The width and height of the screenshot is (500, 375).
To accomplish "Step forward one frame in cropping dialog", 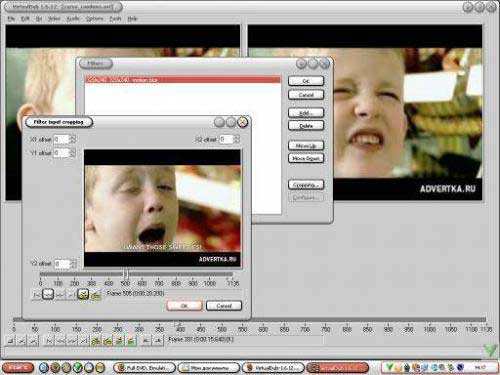I will [60, 295].
